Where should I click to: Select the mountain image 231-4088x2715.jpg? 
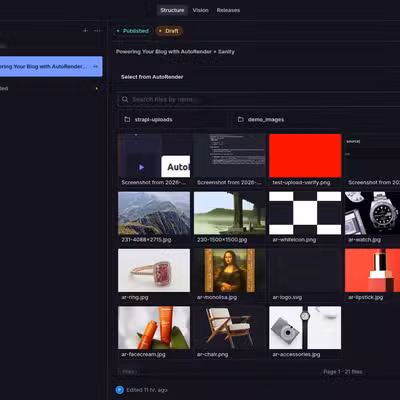154,213
